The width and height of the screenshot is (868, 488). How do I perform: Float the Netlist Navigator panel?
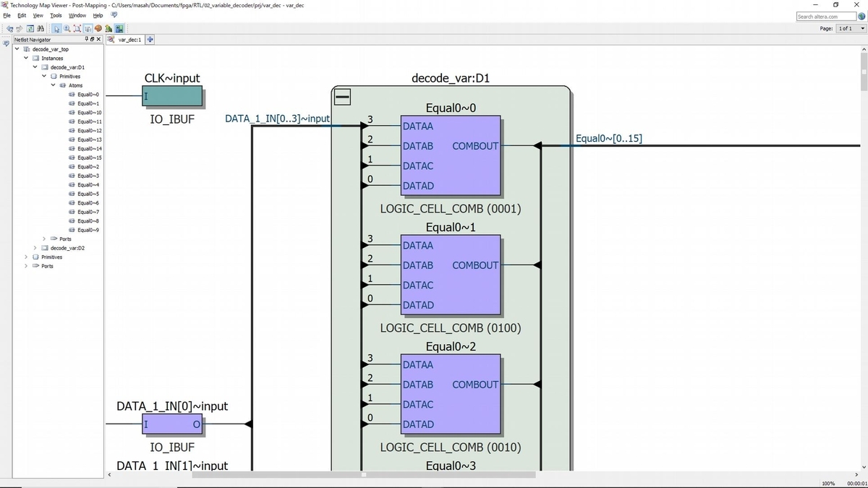tap(92, 39)
